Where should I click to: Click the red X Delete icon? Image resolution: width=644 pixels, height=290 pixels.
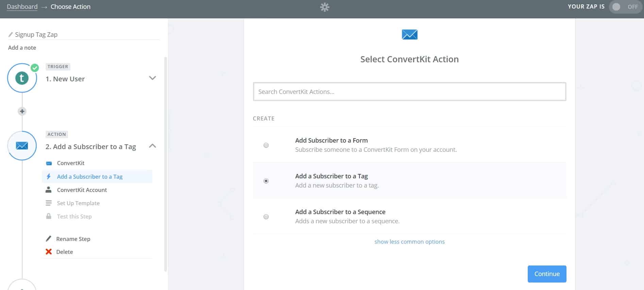click(49, 252)
